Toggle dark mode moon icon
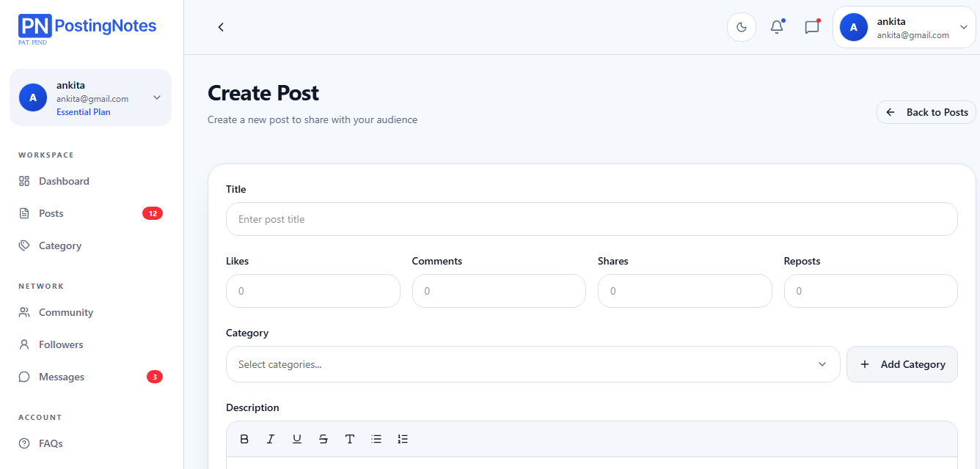This screenshot has width=980, height=469. [x=742, y=27]
